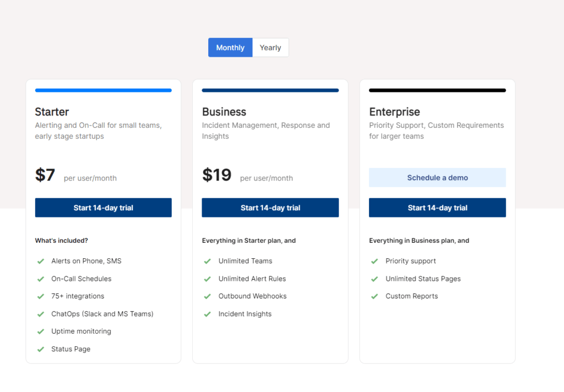Select the Enterprise plan heading
This screenshot has width=564, height=392.
point(394,112)
